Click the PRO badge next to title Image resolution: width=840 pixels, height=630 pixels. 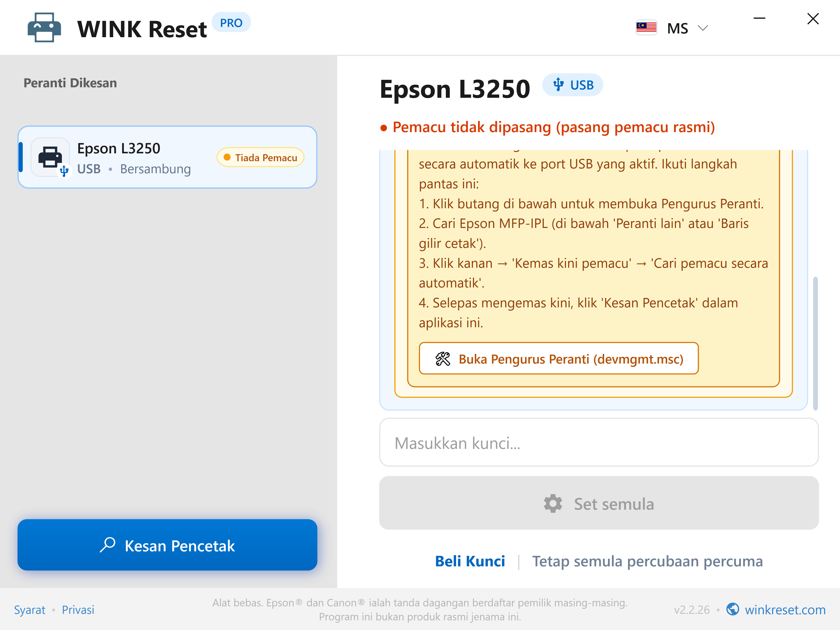pyautogui.click(x=231, y=23)
